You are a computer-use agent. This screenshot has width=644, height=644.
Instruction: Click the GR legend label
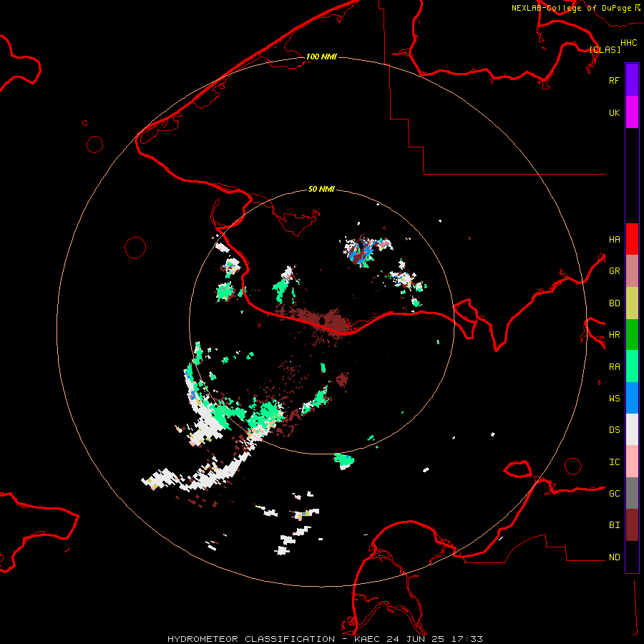614,270
